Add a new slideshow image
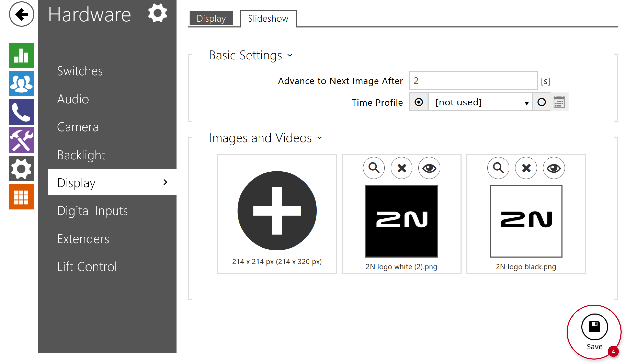Image resolution: width=625 pixels, height=364 pixels. [277, 211]
